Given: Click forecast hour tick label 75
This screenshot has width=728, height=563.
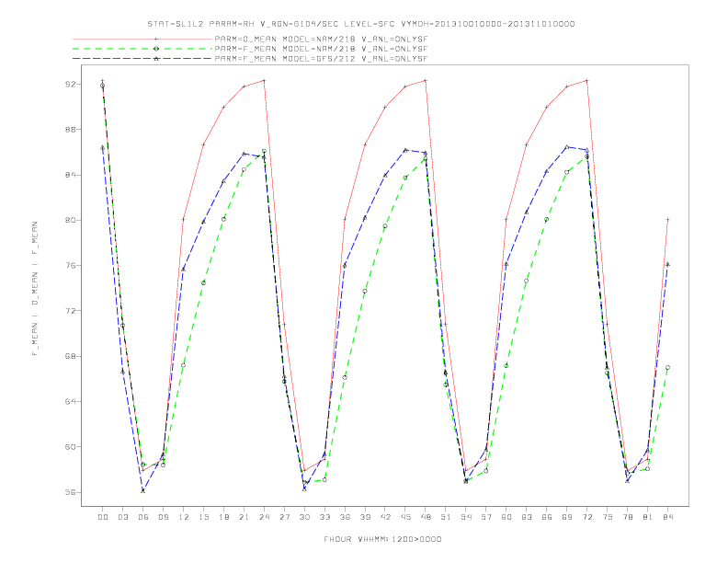Looking at the screenshot, I should (608, 517).
